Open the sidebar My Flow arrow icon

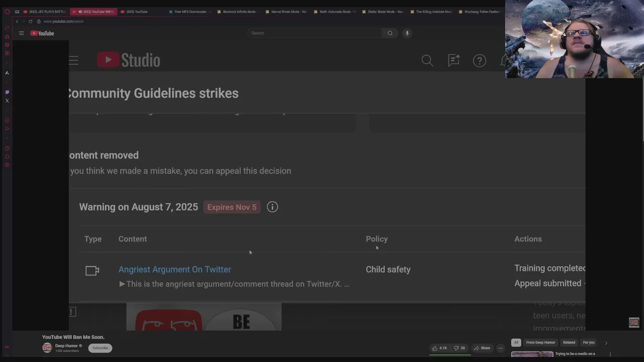tap(7, 128)
